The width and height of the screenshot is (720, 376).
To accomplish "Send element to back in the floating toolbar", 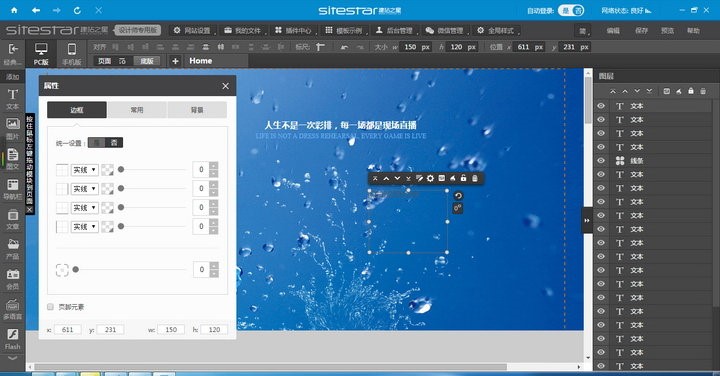I will pos(408,178).
